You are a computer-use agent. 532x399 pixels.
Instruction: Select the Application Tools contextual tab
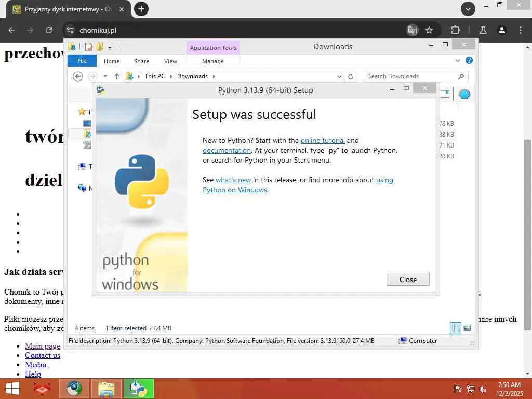click(213, 48)
